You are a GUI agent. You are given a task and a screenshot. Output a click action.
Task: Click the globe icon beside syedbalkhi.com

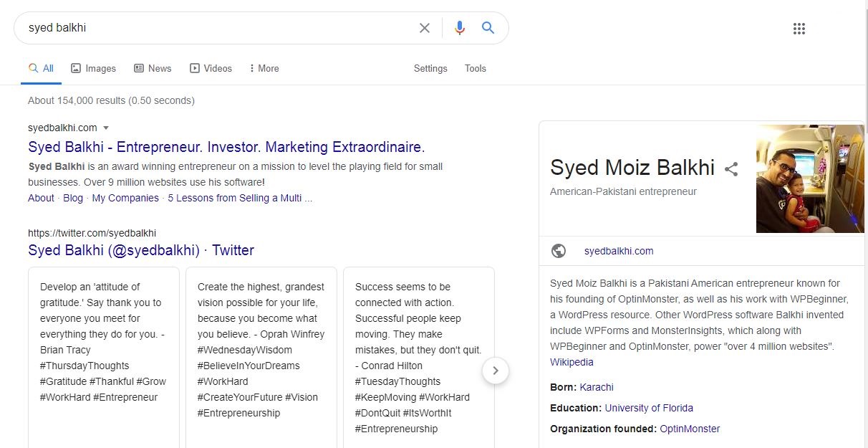[559, 251]
